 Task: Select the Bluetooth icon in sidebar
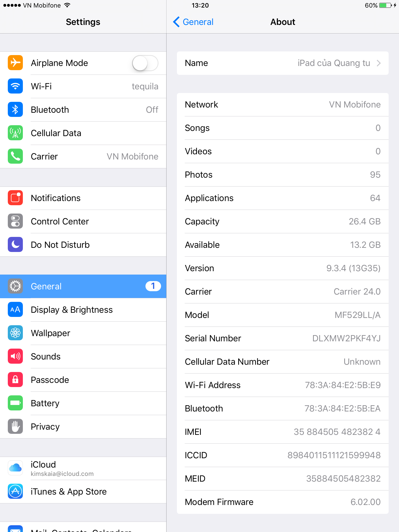15,110
